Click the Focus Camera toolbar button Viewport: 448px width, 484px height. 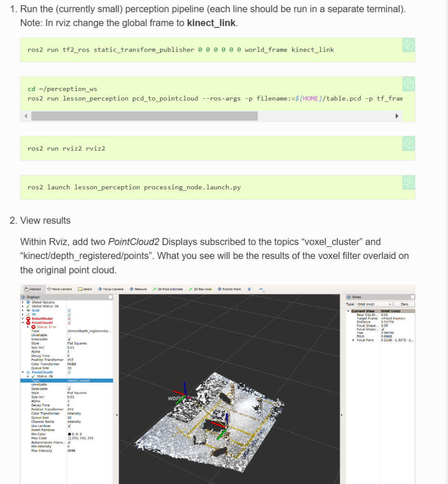(110, 289)
